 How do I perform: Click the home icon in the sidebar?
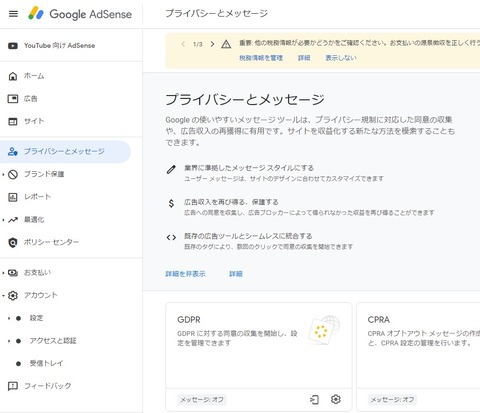(x=13, y=76)
